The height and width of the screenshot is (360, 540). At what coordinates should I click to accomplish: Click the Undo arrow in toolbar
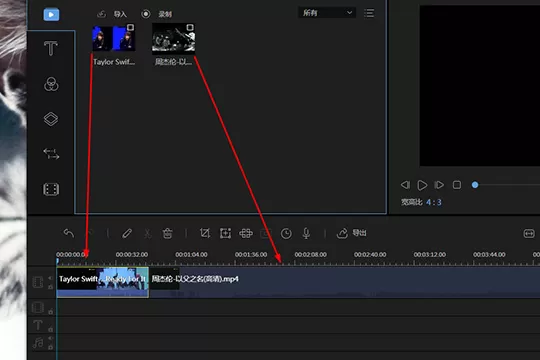coord(69,233)
